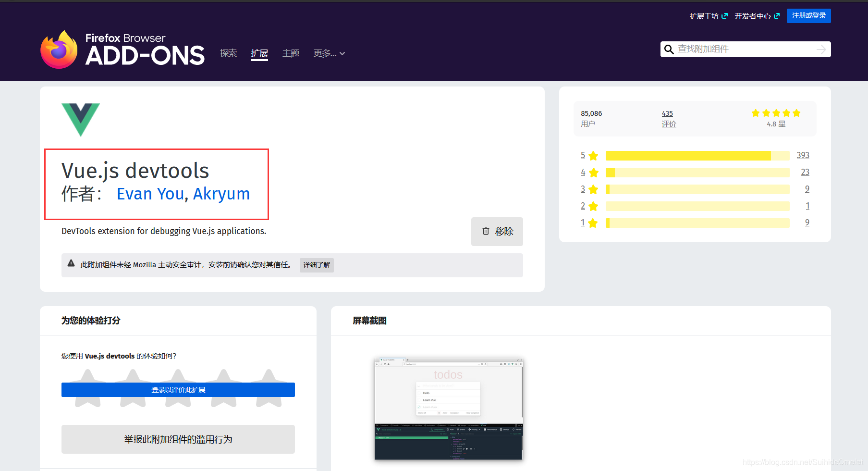The width and height of the screenshot is (868, 471).
Task: Open the 393 five-star reviews count
Action: (803, 155)
